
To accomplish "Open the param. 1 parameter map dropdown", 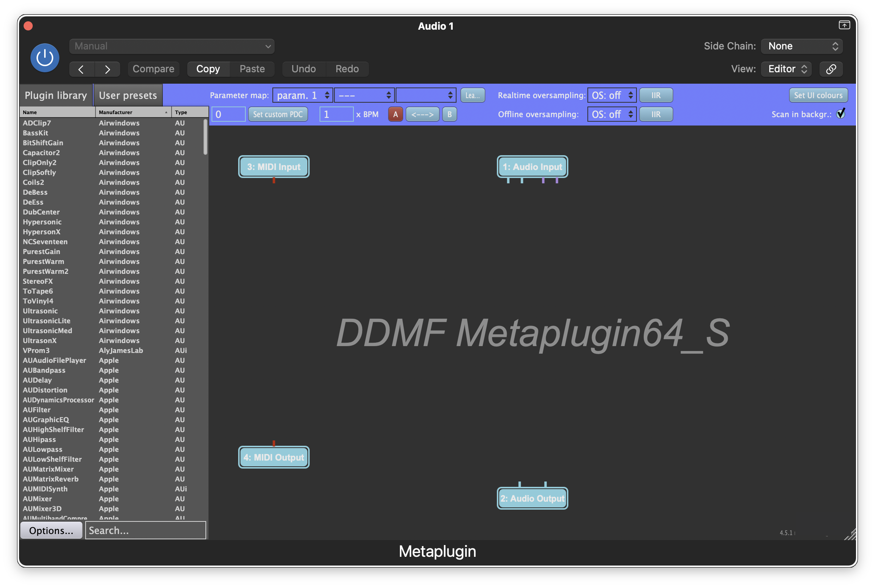I will (303, 95).
